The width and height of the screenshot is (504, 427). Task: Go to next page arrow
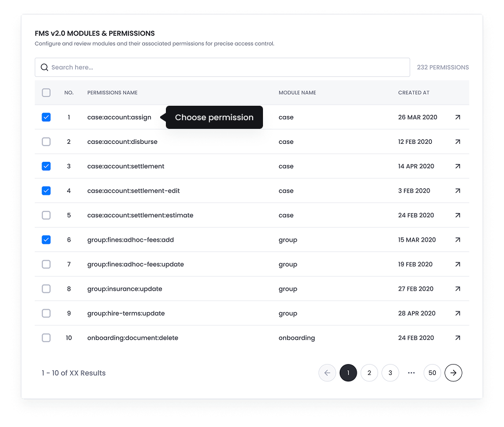453,373
